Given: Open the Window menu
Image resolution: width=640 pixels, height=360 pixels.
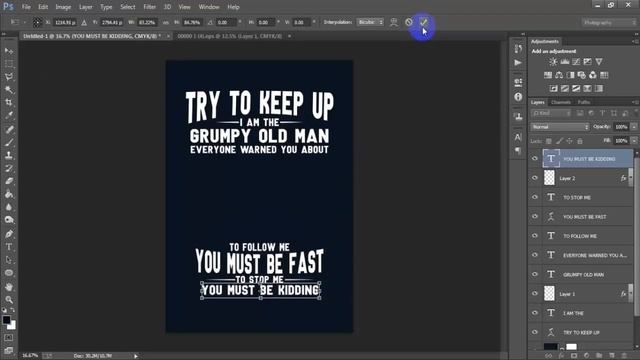Looking at the screenshot, I should click(x=209, y=7).
